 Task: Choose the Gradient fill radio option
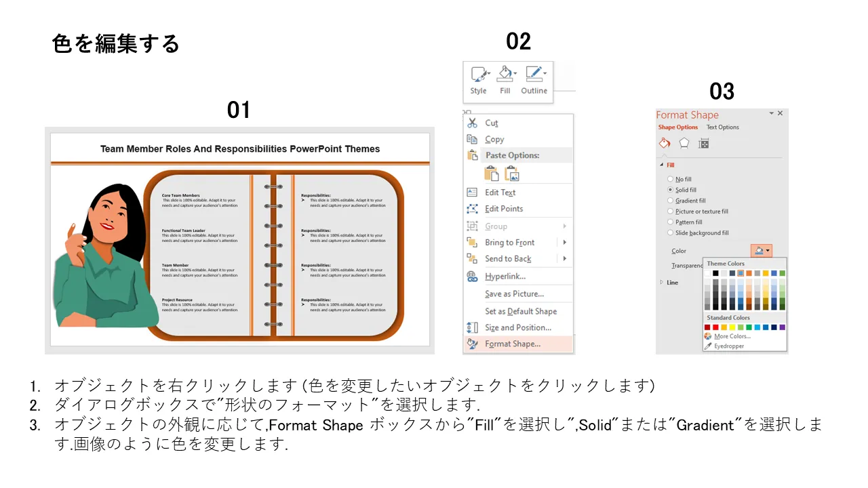coord(671,201)
